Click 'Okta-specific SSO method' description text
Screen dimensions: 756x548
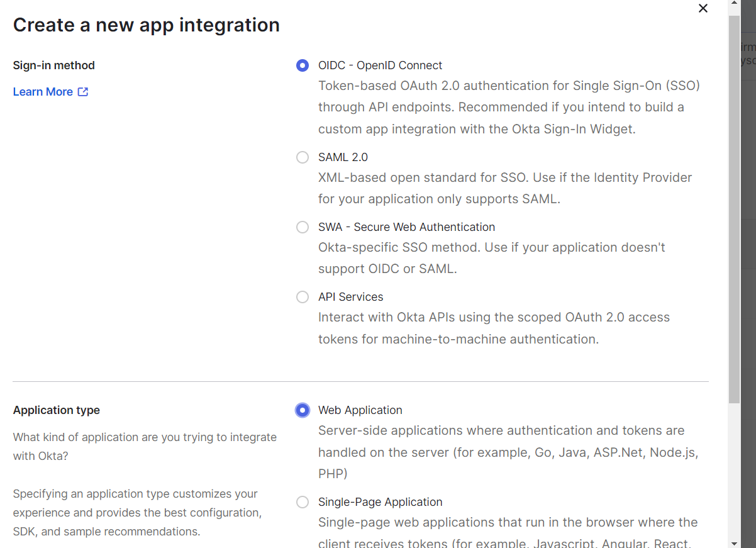tap(492, 258)
